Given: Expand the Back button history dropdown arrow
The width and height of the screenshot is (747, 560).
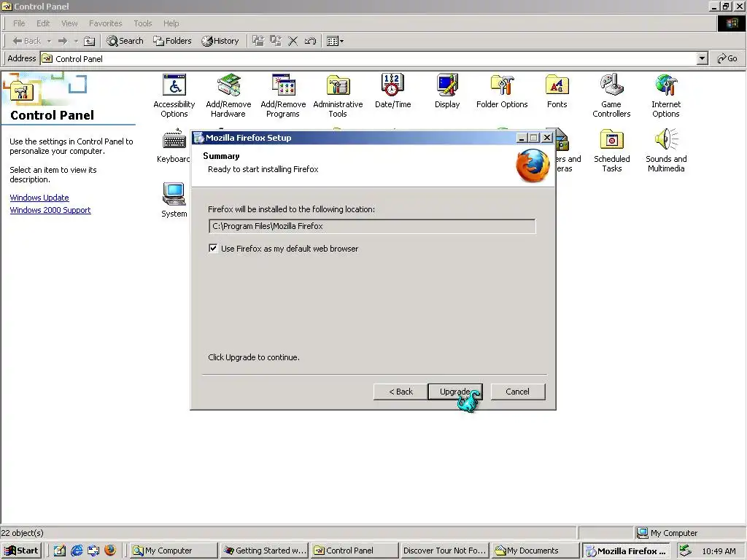Looking at the screenshot, I should (x=49, y=41).
